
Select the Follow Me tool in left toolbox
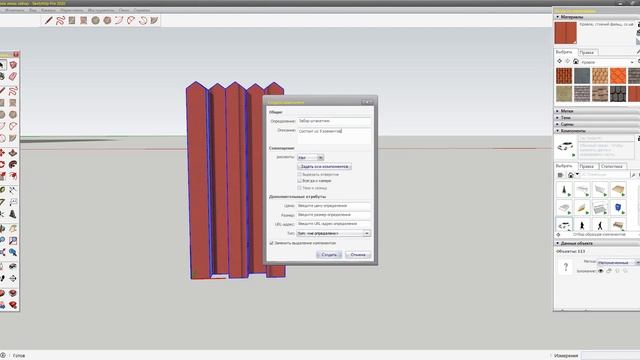pos(13,164)
